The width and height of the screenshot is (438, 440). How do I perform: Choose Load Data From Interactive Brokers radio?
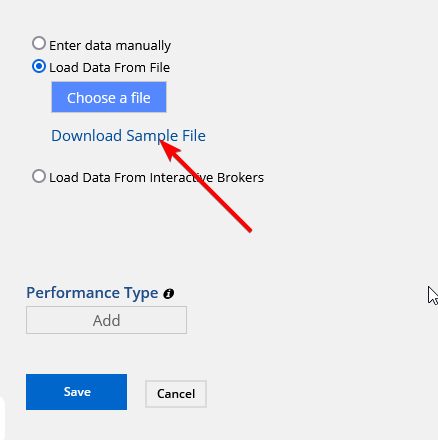[x=39, y=176]
